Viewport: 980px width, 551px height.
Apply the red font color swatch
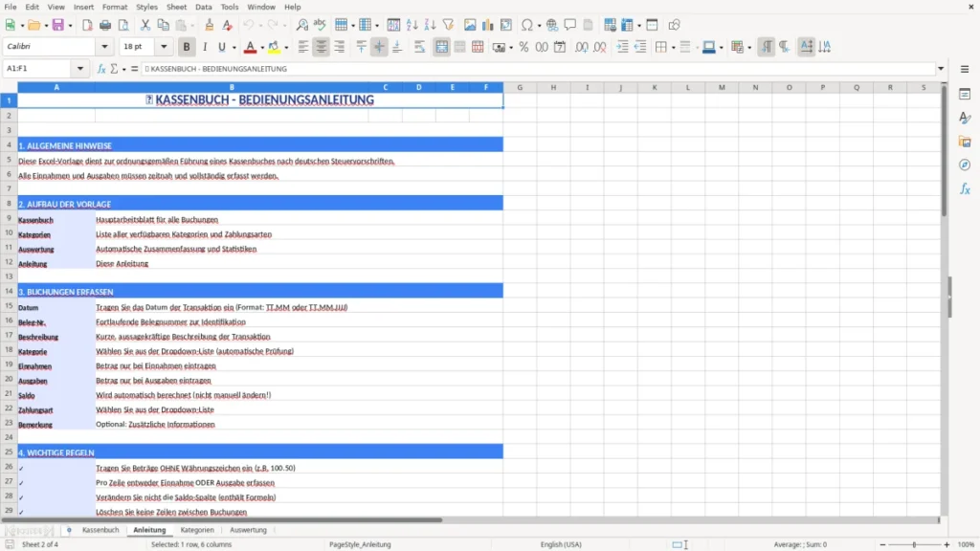(250, 47)
